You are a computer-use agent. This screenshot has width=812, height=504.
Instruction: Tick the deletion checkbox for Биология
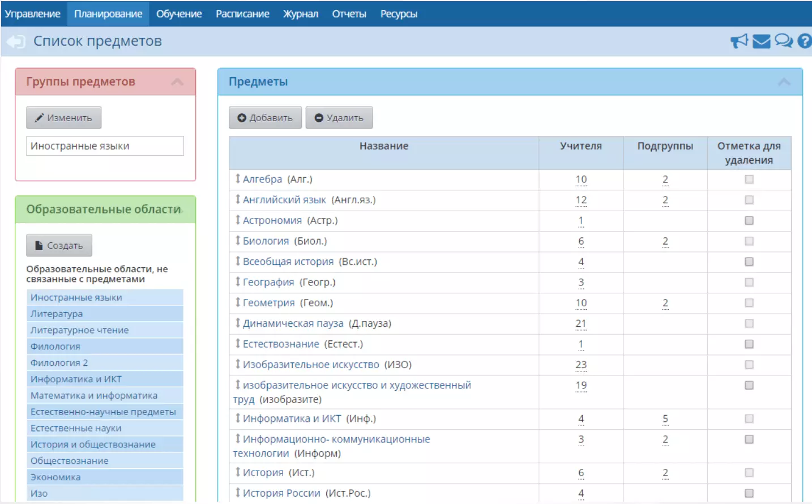(749, 241)
